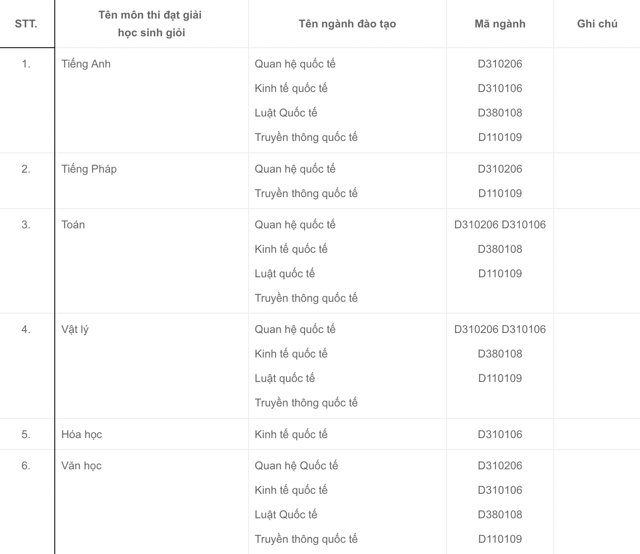Click the "Tiếng Pháp" subject cell

click(x=89, y=169)
